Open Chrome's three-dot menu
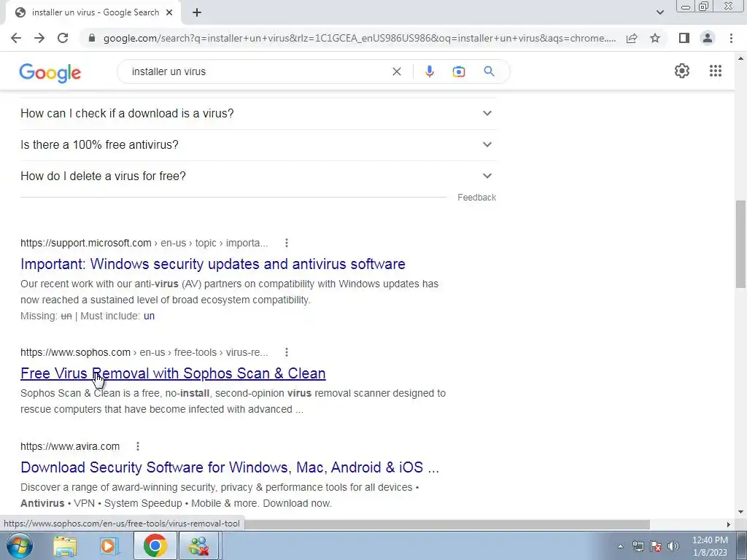Viewport: 747px width, 560px height. click(731, 38)
